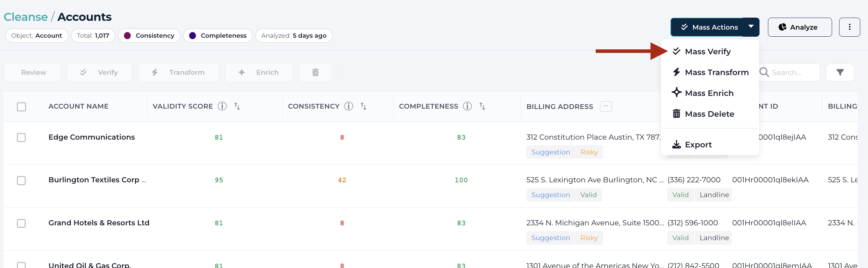Click validity score 95 for Burlington
Viewport: 868px width, 268px height.
(219, 180)
